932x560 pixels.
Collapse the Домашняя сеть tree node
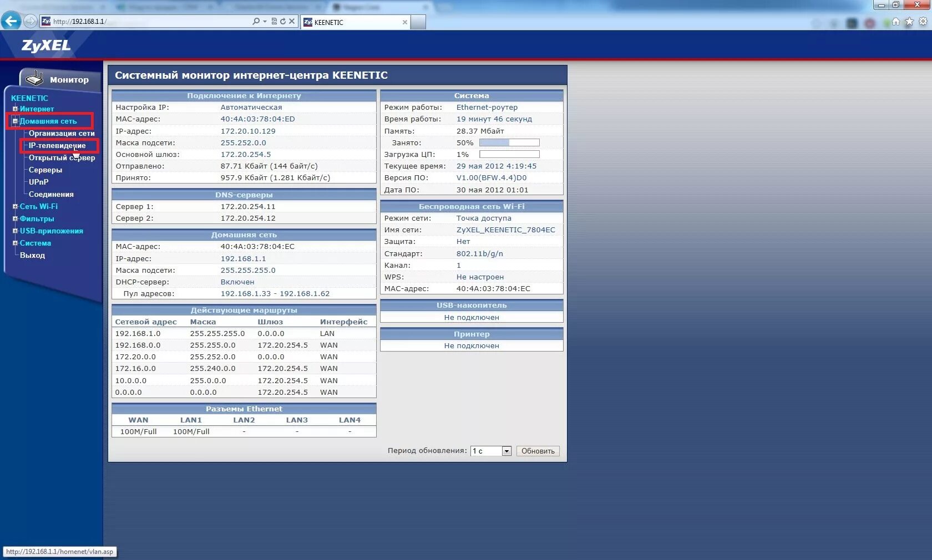coord(15,121)
